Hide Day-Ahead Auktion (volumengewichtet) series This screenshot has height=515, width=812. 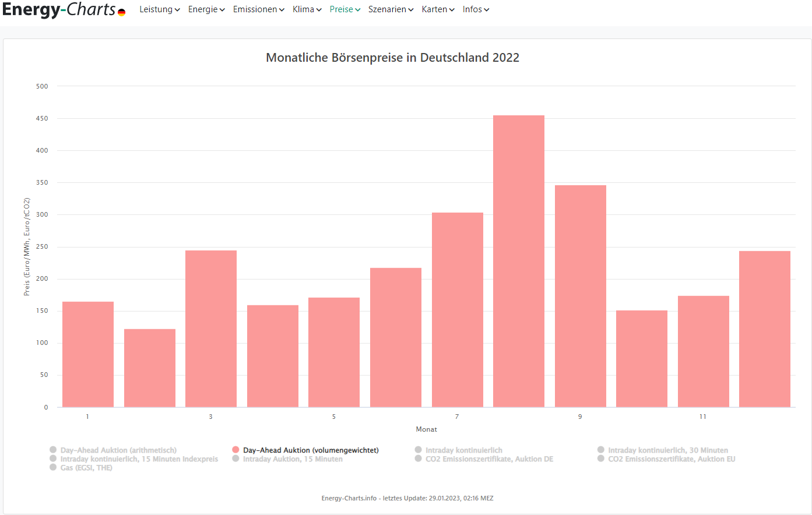pyautogui.click(x=310, y=450)
